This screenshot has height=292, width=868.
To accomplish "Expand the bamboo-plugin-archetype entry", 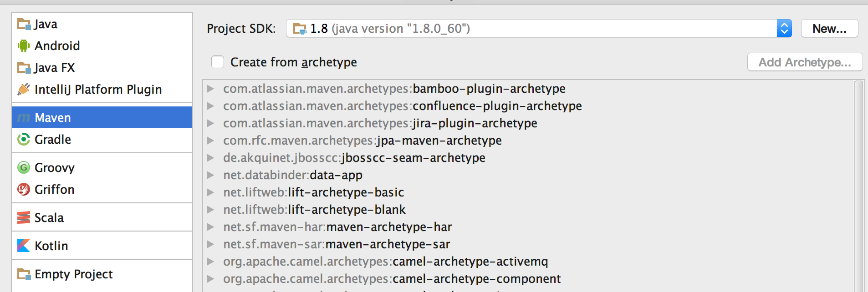I will (210, 89).
